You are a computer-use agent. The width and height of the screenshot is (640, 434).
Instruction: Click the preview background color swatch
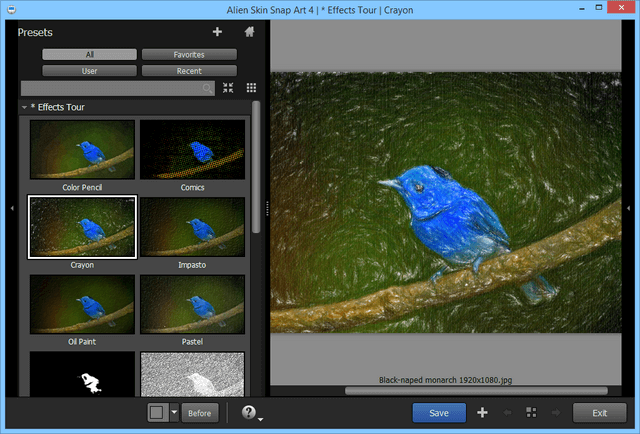click(x=158, y=412)
